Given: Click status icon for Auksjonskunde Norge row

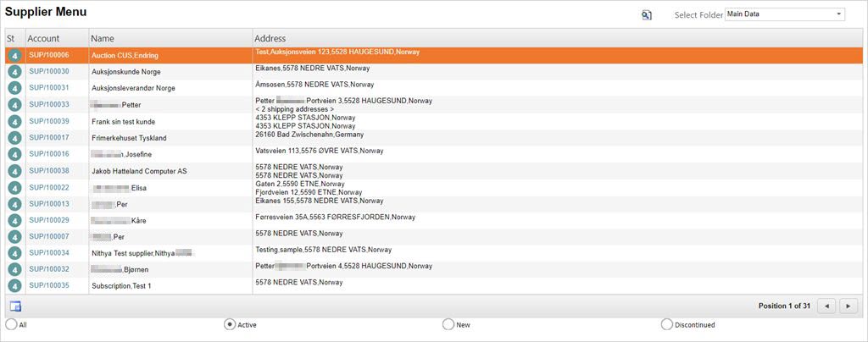Looking at the screenshot, I should pos(14,72).
